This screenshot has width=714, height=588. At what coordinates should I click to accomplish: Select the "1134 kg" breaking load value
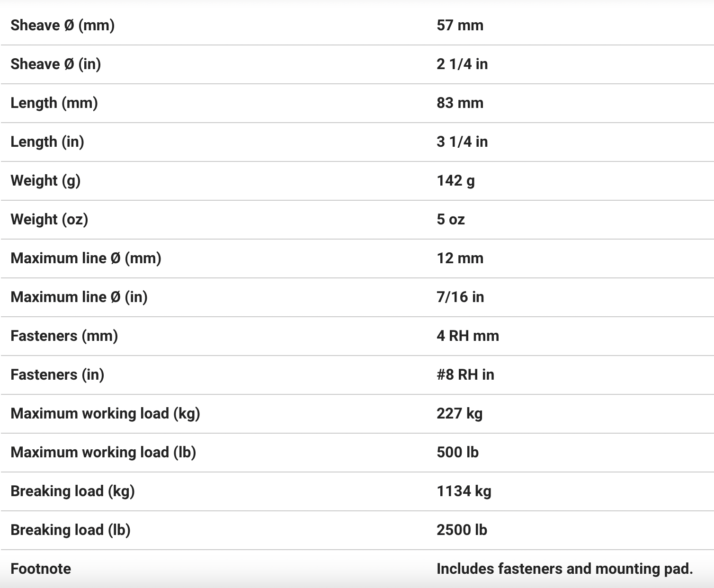click(x=464, y=491)
